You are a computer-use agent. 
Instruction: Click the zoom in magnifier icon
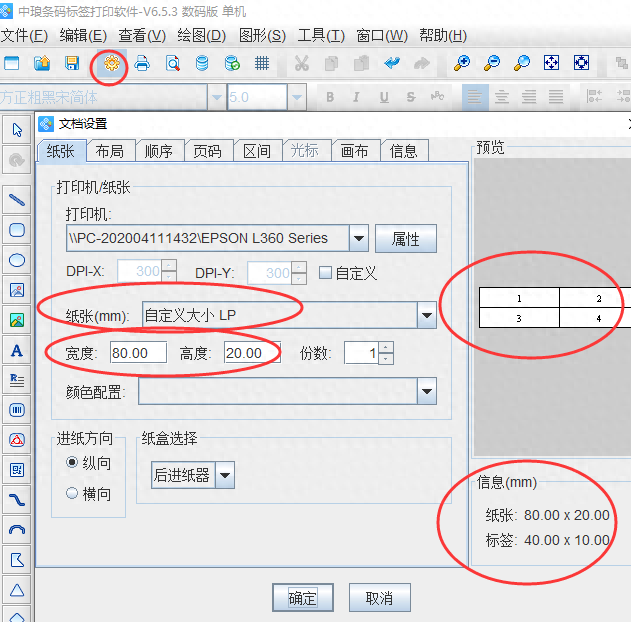coord(461,64)
